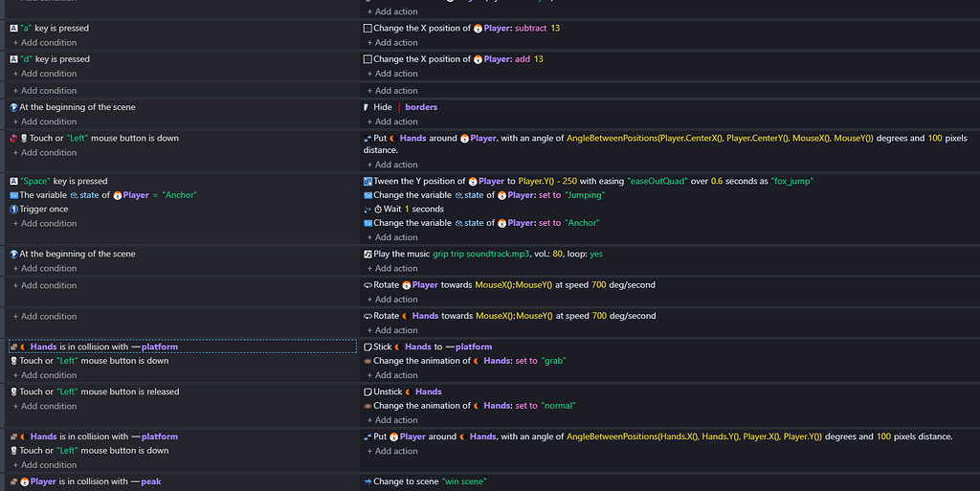Edit the "subtract" operator parameter
980x491 pixels.
tap(530, 28)
